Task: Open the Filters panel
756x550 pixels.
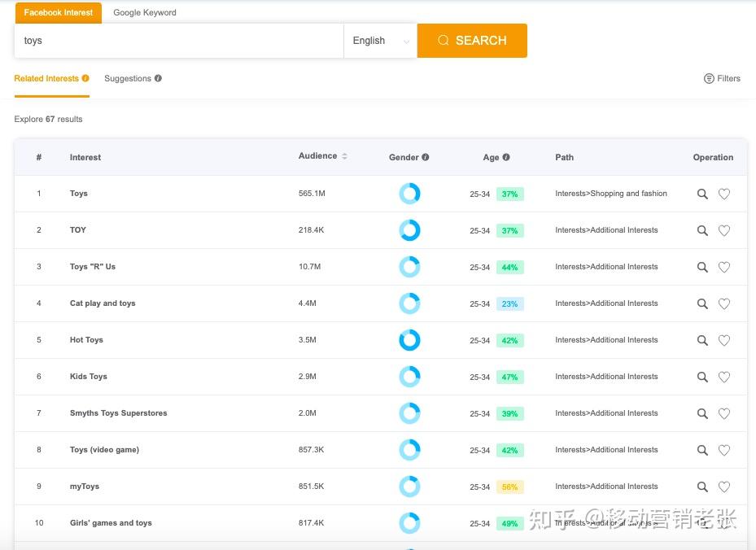Action: click(722, 79)
